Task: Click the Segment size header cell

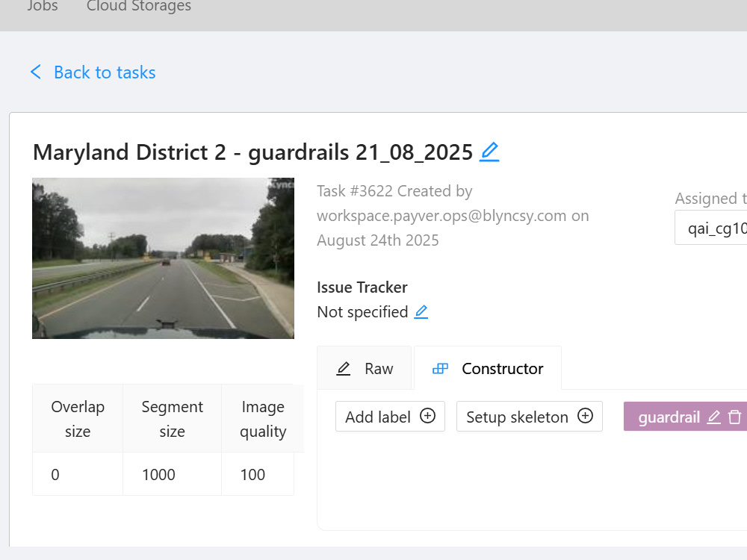Action: coord(172,419)
